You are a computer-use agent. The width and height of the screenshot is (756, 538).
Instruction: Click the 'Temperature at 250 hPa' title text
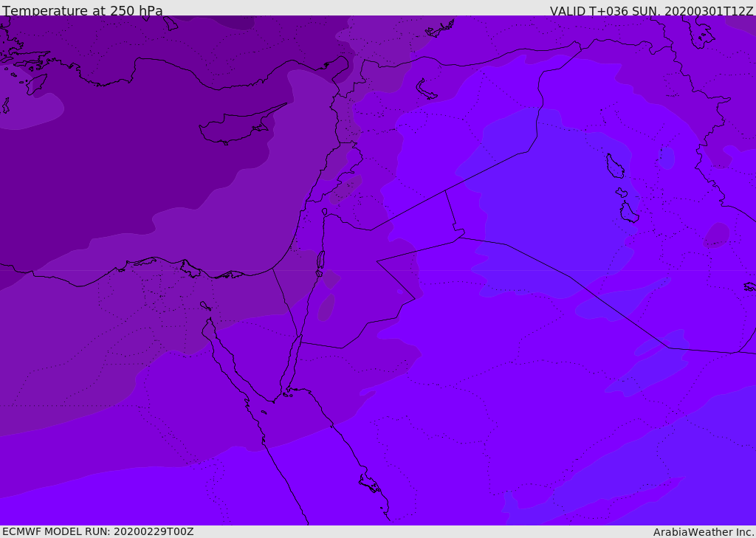(83, 10)
